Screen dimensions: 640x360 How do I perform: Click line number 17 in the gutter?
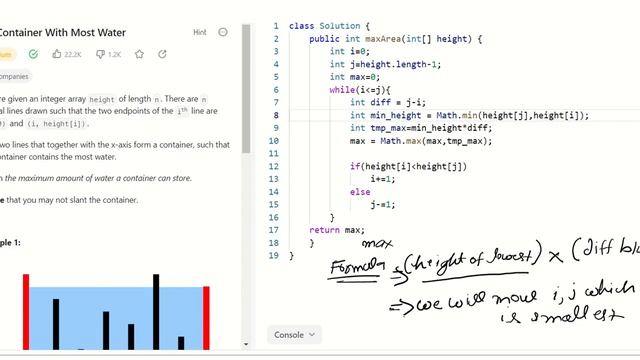tap(274, 230)
